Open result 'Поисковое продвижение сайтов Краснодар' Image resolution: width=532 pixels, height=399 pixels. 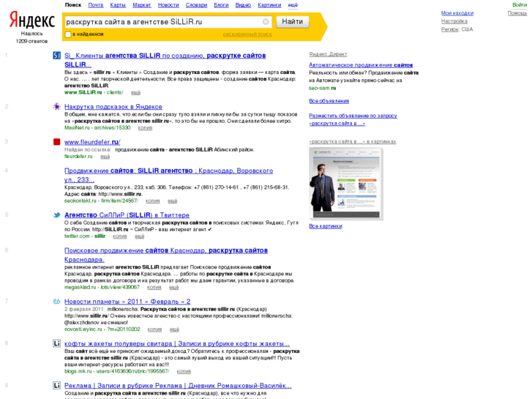(x=166, y=255)
